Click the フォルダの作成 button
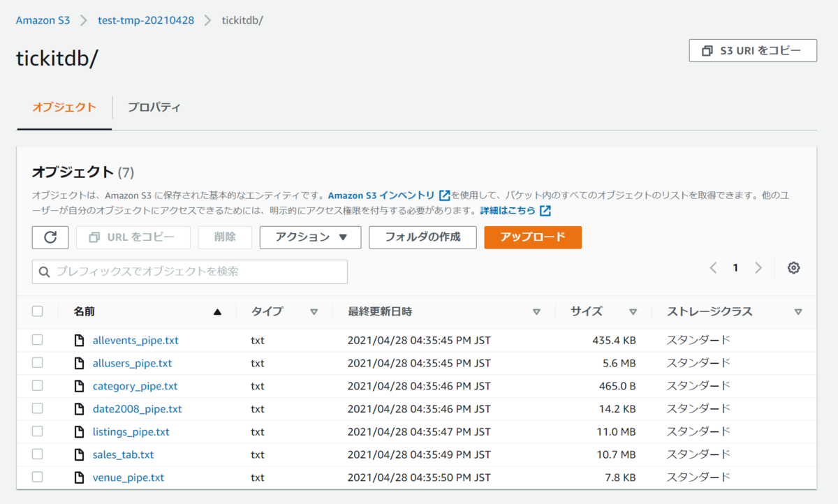Image resolution: width=838 pixels, height=504 pixels. [423, 237]
